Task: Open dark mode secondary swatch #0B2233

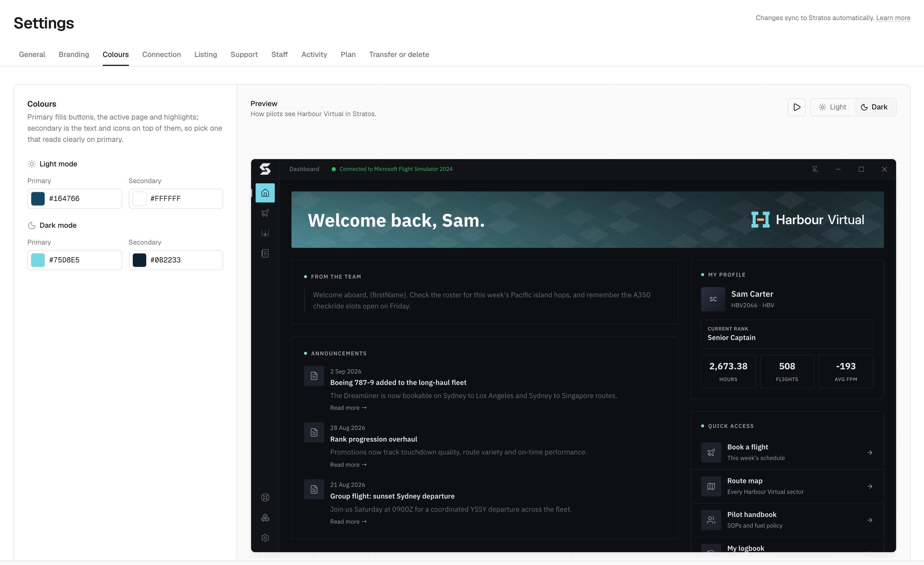Action: coord(139,260)
